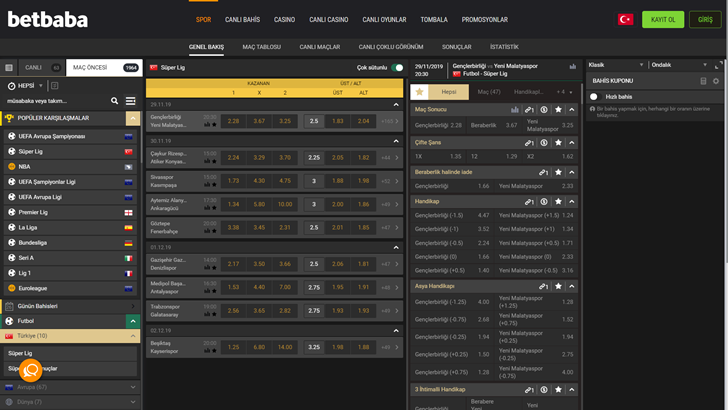Open the Klasik view dropdown

point(616,65)
